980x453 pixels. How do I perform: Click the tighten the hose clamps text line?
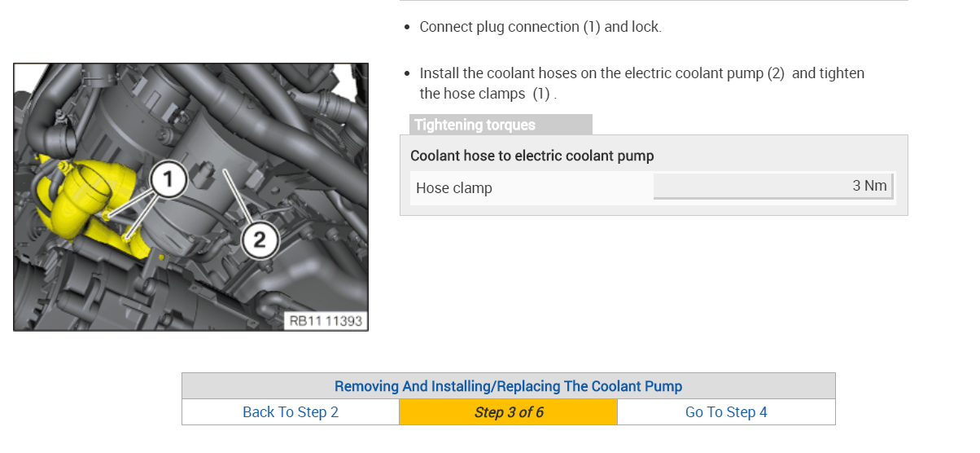[x=487, y=94]
